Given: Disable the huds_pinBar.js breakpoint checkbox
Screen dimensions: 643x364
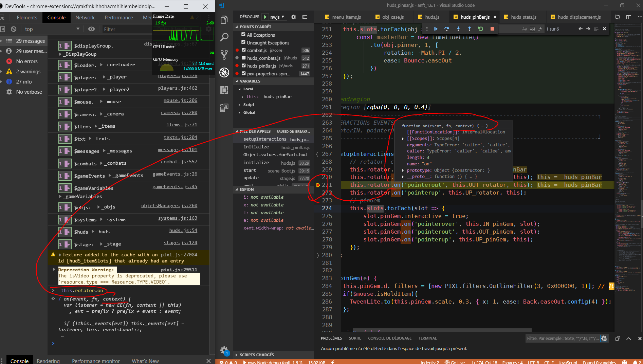Looking at the screenshot, I should 243,66.
